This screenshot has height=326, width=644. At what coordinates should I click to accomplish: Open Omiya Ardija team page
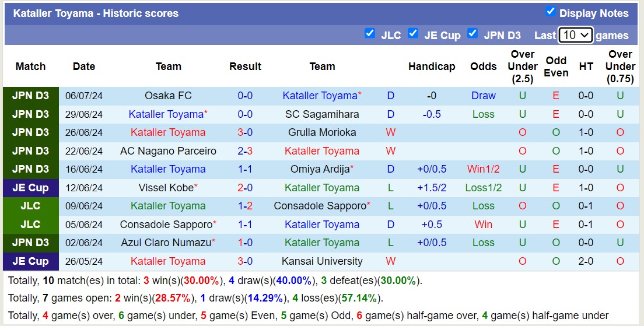(320, 169)
